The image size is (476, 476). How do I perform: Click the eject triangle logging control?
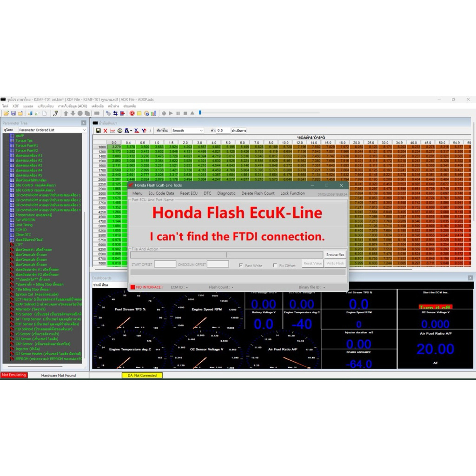point(192,113)
